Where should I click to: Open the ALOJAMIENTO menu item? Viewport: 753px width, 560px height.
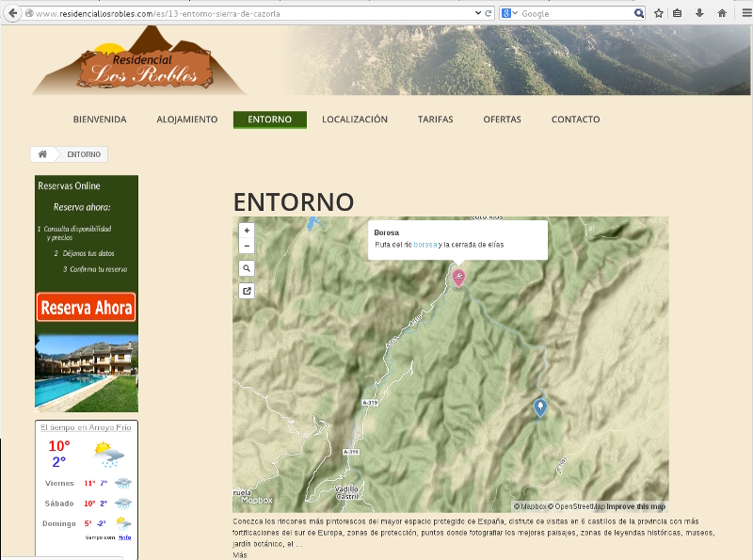pos(186,120)
